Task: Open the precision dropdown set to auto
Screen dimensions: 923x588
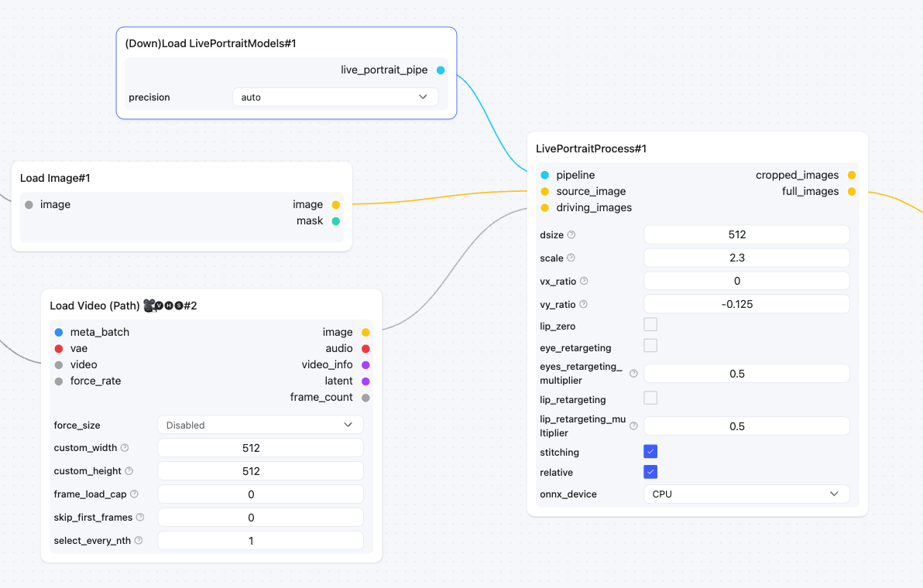Action: pos(335,97)
